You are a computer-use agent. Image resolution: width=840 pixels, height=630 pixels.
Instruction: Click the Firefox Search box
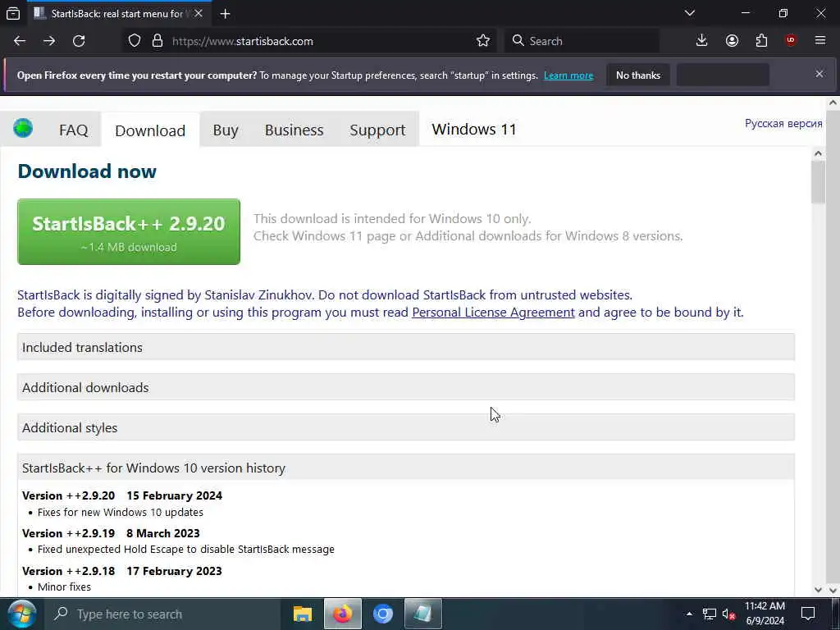pyautogui.click(x=582, y=41)
